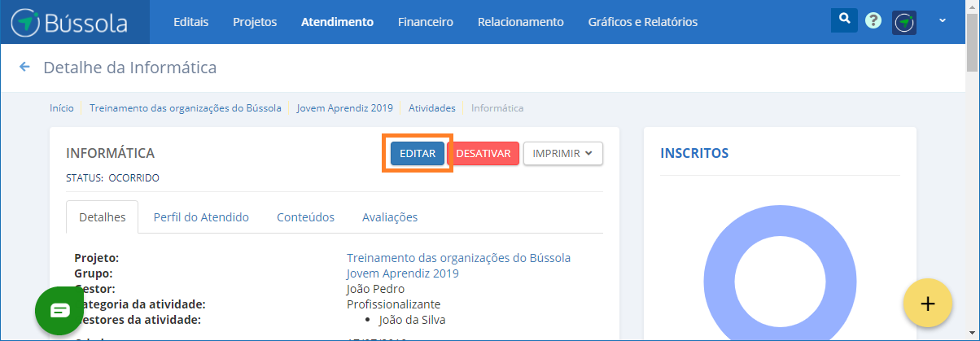Go to Atividades breadcrumb
The height and width of the screenshot is (341, 980).
coord(431,107)
